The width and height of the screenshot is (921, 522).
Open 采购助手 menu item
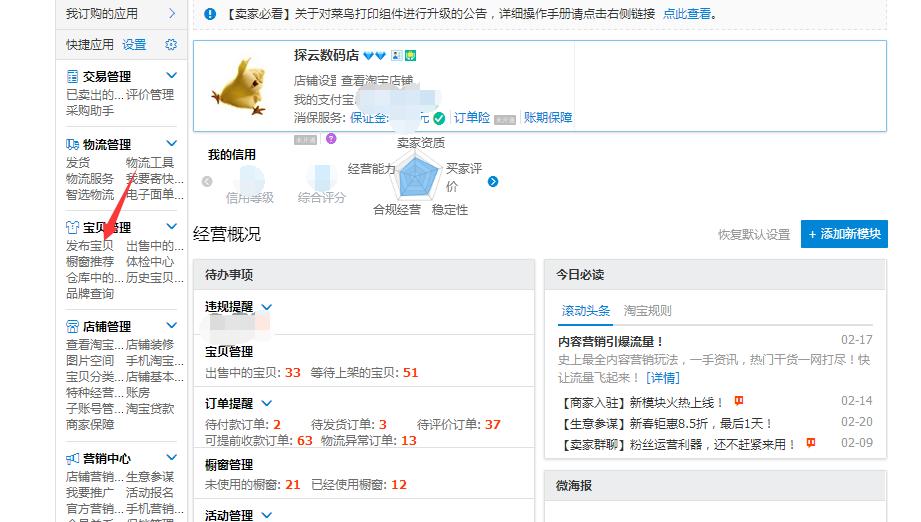coord(90,110)
